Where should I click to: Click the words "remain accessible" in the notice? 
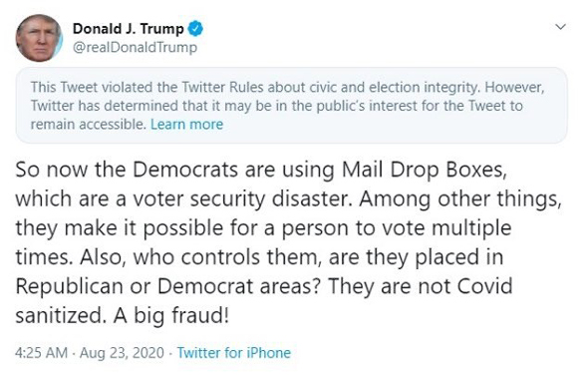click(88, 124)
